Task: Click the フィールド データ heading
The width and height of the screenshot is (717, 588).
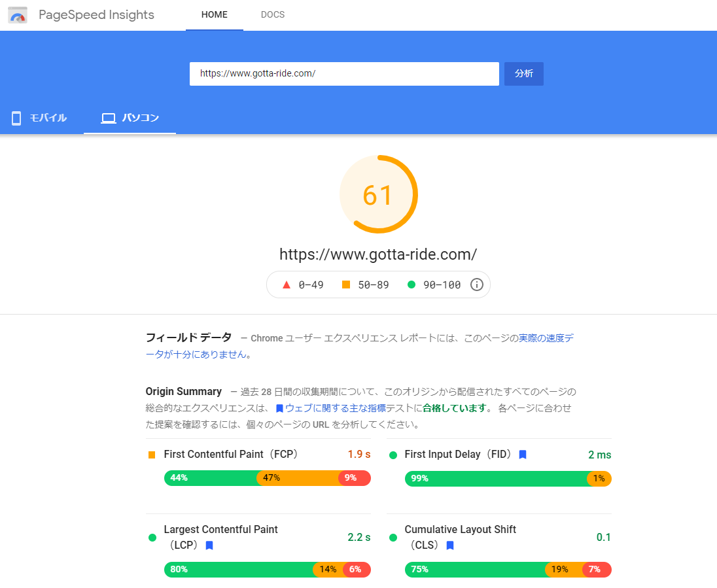Action: (x=189, y=338)
